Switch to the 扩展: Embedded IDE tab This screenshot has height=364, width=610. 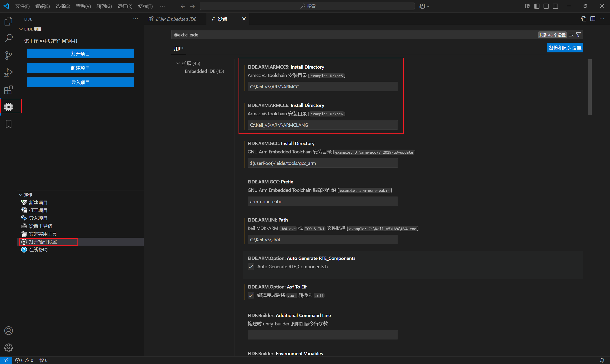[176, 19]
